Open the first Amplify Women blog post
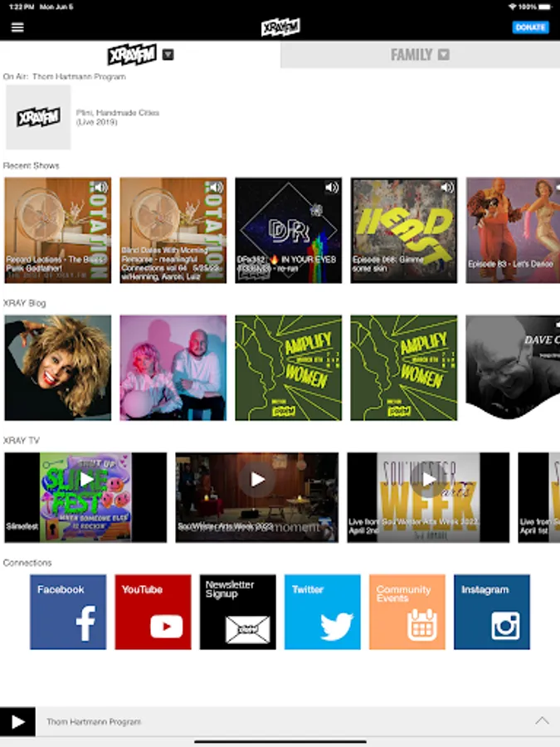 (288, 368)
